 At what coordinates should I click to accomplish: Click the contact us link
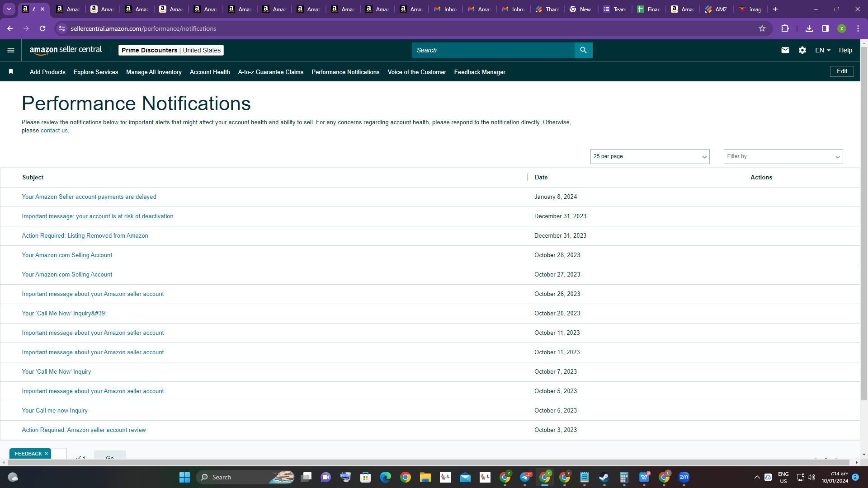(54, 131)
